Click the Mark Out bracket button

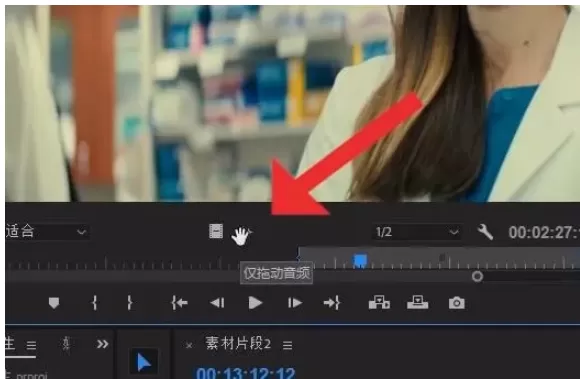tap(129, 303)
